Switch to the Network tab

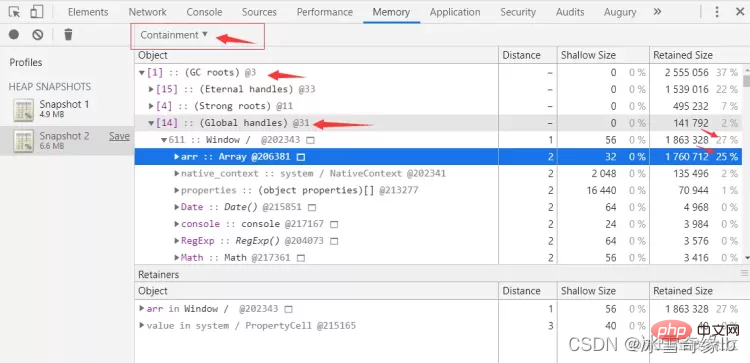[147, 12]
